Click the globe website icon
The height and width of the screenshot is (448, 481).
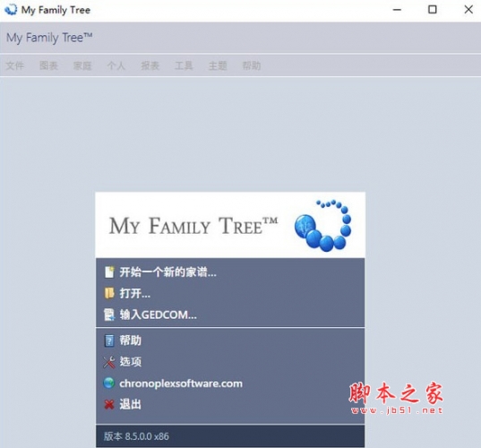109,383
